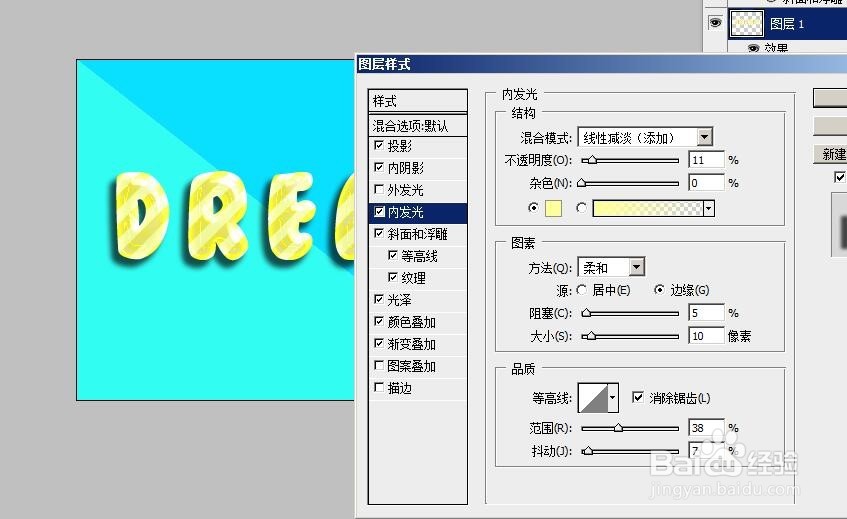Uncheck the 投影 checkbox
847x519 pixels.
[379, 145]
